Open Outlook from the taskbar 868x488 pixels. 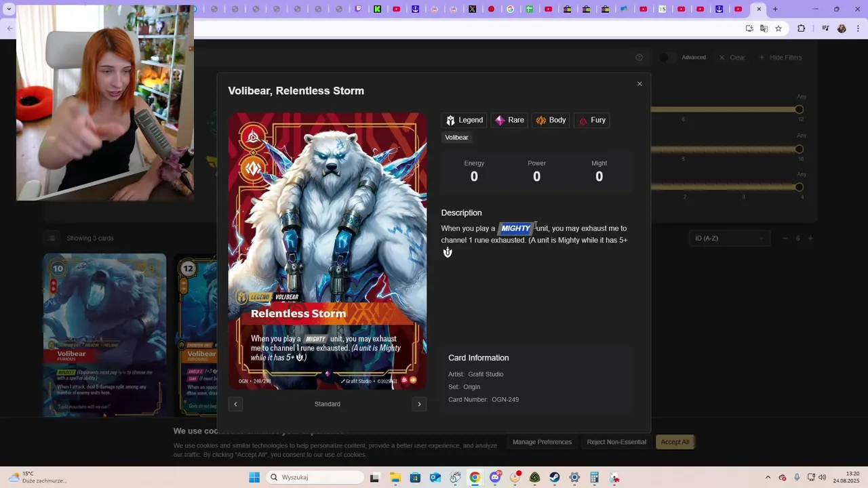435,478
